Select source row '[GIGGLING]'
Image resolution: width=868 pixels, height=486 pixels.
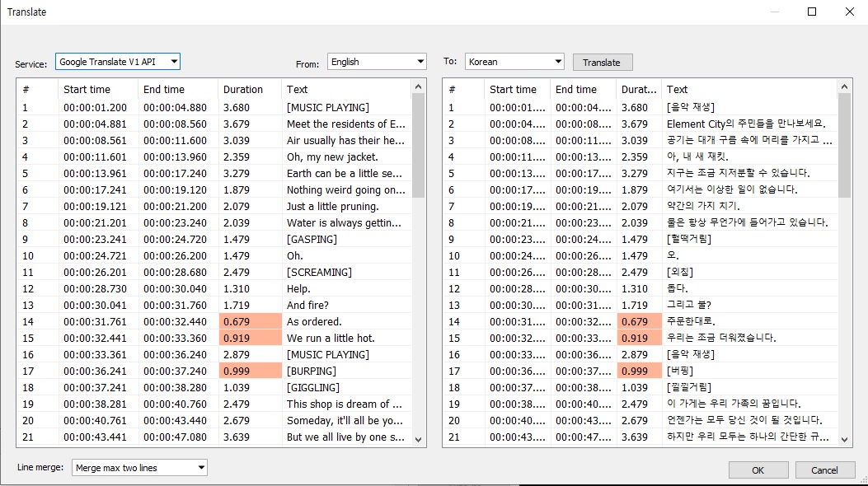[214, 388]
